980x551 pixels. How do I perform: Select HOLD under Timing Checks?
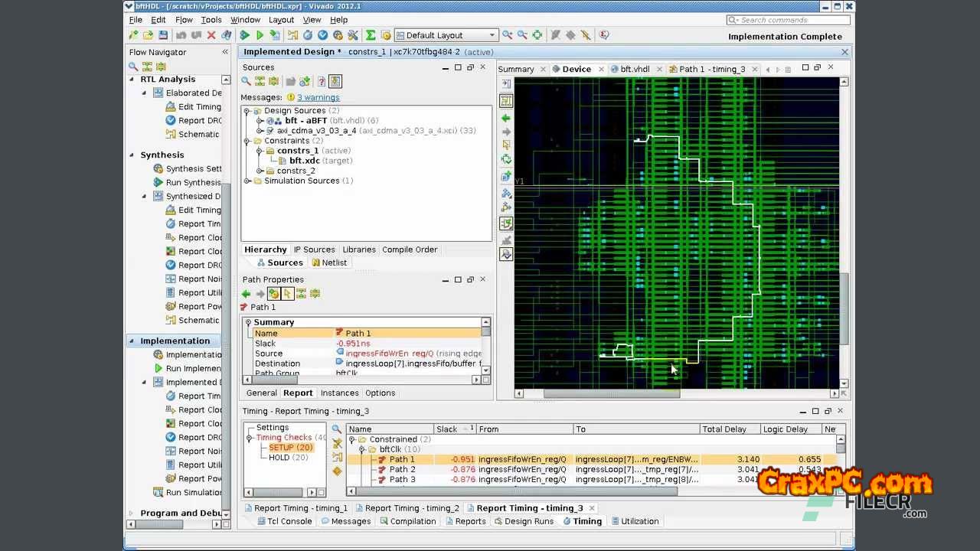(279, 458)
